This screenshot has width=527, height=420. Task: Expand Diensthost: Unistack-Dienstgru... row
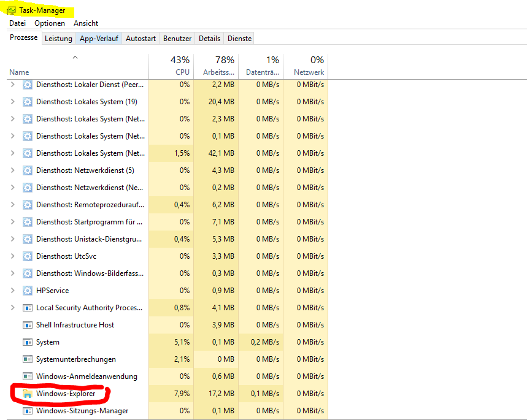tap(12, 239)
